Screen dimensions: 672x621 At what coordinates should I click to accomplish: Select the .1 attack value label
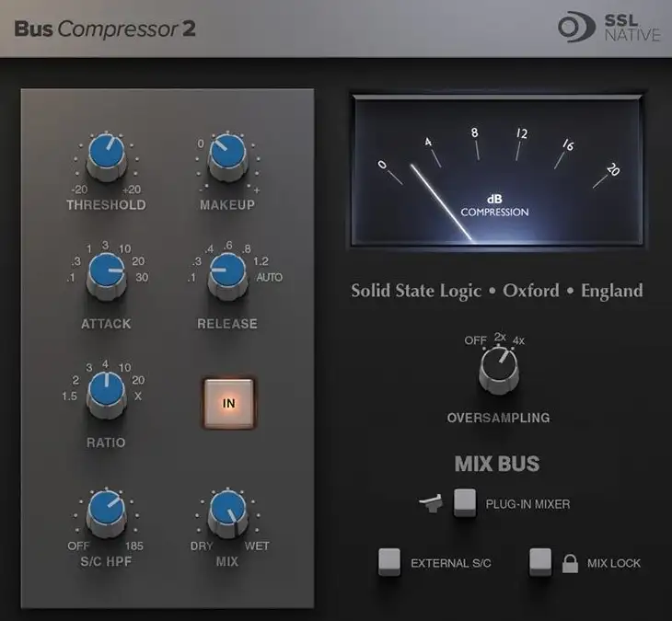point(71,278)
